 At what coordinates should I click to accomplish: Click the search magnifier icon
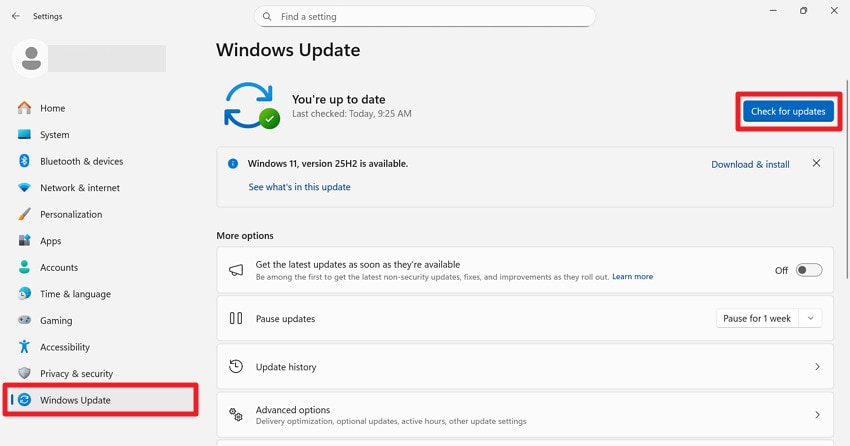point(267,17)
